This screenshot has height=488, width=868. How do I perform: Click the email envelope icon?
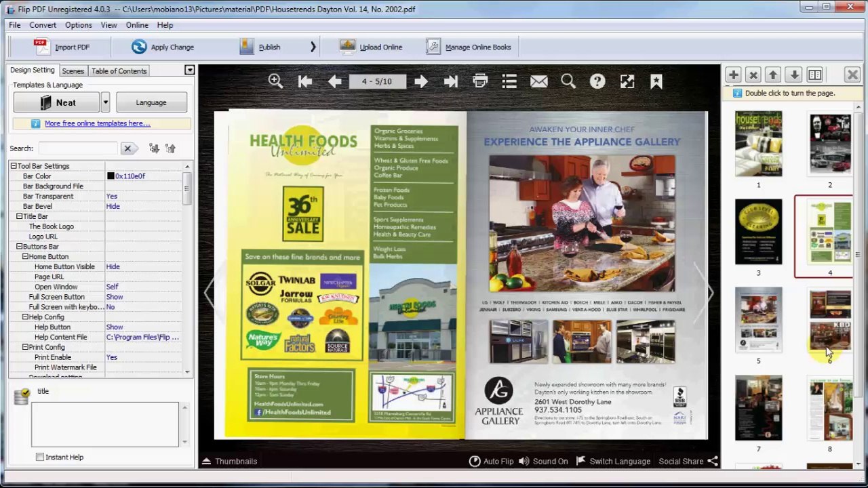[x=539, y=81]
